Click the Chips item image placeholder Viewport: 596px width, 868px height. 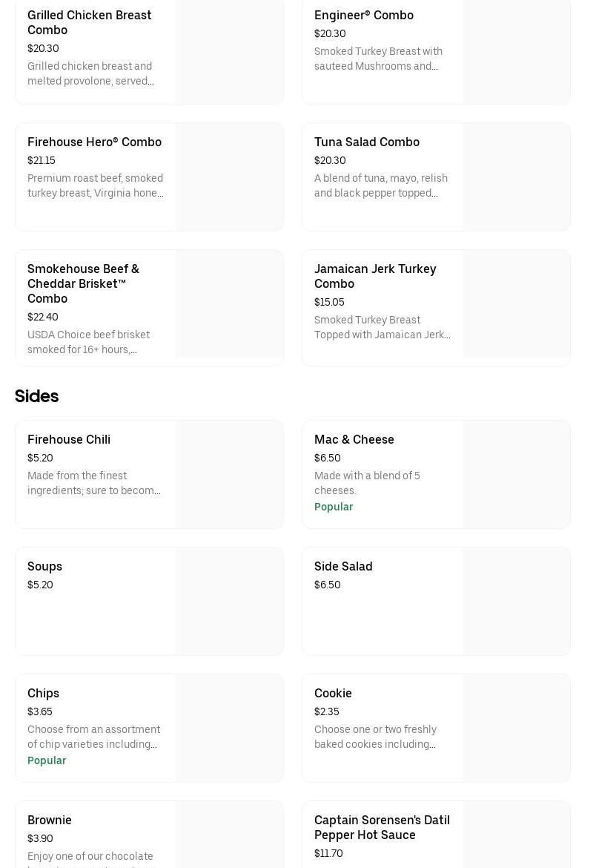(x=229, y=729)
